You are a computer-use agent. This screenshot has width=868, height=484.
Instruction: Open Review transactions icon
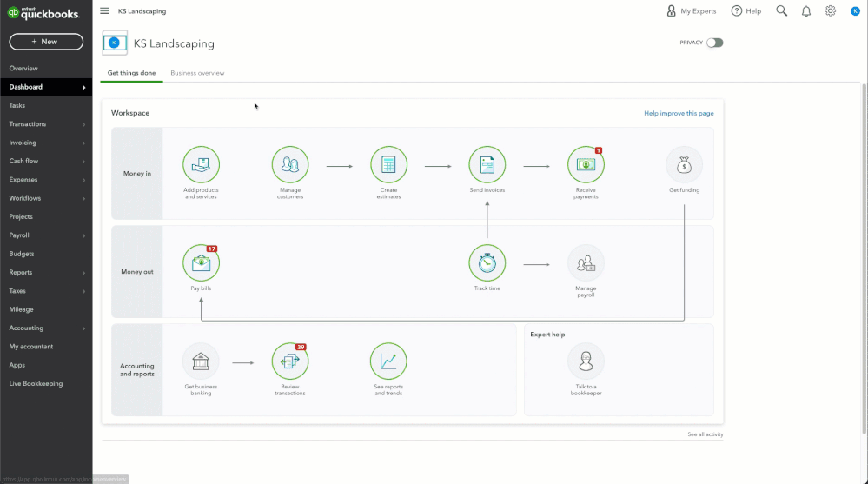pyautogui.click(x=290, y=361)
